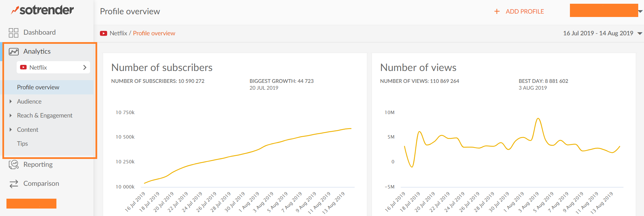The height and width of the screenshot is (216, 644).
Task: Open the date range dropdown
Action: [x=640, y=33]
